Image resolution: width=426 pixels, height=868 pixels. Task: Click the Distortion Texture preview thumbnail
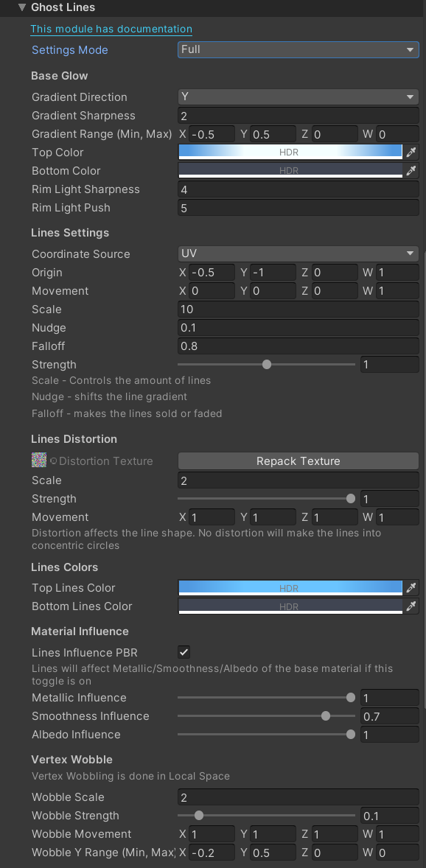38,461
